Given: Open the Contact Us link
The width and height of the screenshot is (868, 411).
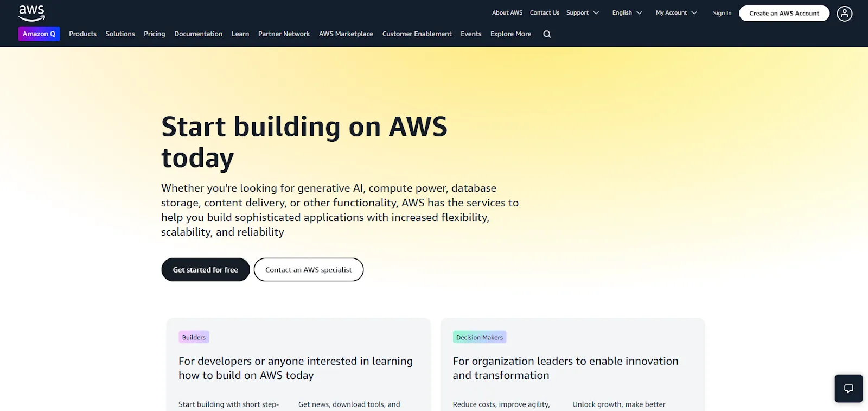Looking at the screenshot, I should tap(544, 12).
